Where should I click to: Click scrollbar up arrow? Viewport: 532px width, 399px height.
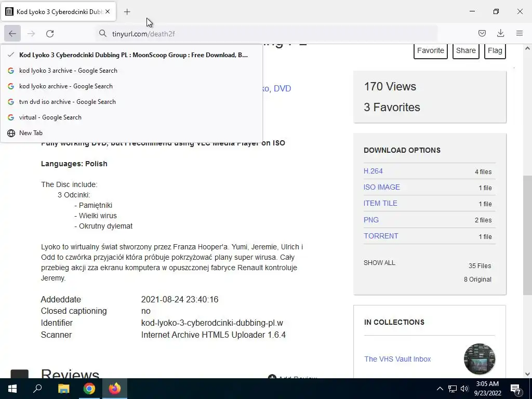click(x=527, y=48)
